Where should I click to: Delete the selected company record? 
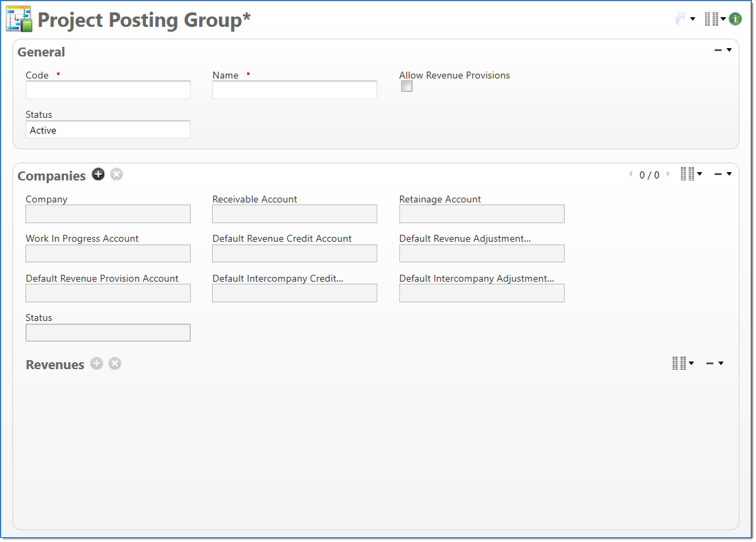(116, 175)
